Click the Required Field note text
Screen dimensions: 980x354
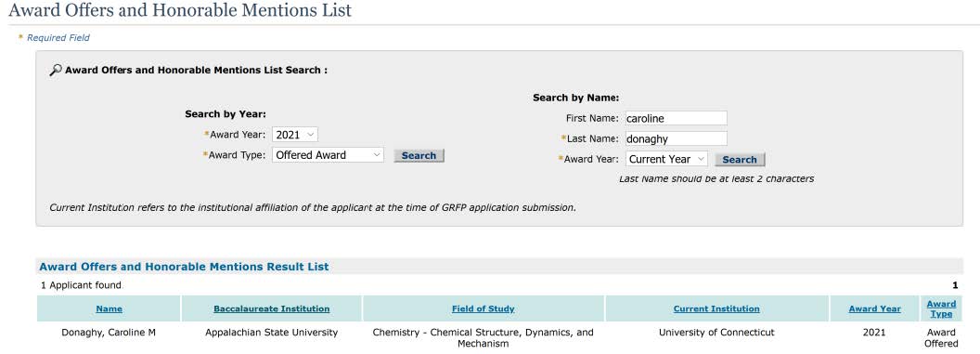[58, 38]
